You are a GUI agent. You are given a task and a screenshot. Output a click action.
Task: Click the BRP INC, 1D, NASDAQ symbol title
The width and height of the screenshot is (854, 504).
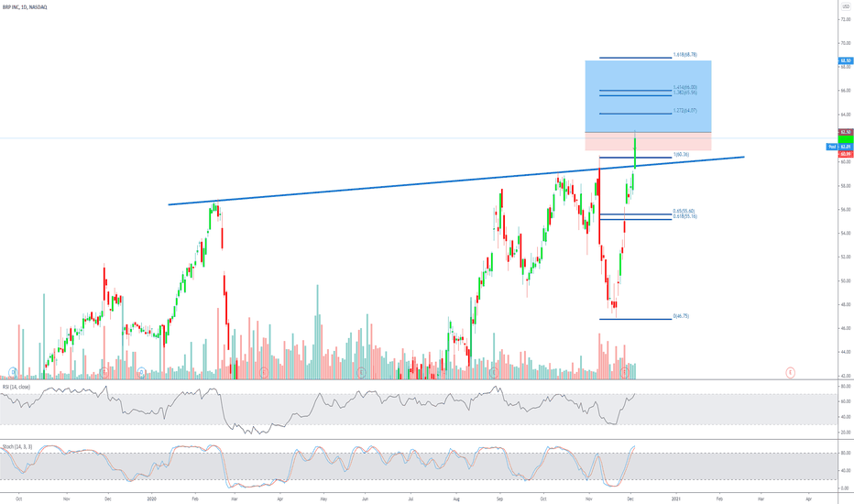25,7
